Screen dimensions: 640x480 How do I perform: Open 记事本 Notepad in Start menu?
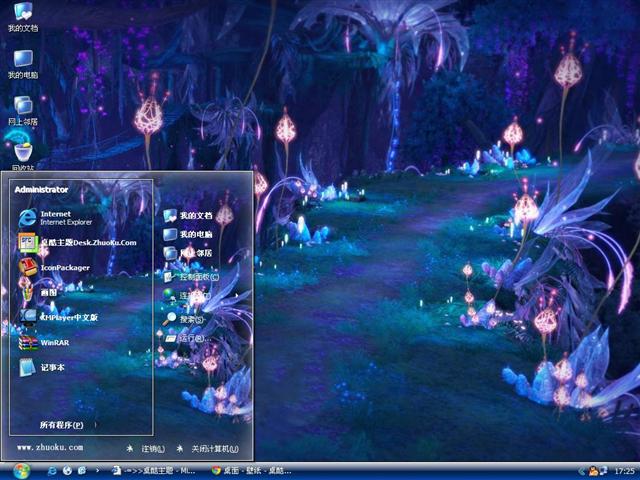point(42,367)
